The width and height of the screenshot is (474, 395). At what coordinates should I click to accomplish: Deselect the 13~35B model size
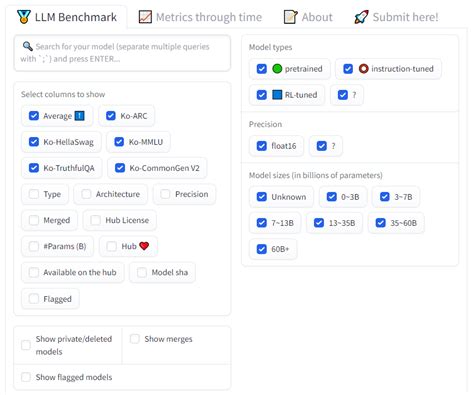(319, 223)
